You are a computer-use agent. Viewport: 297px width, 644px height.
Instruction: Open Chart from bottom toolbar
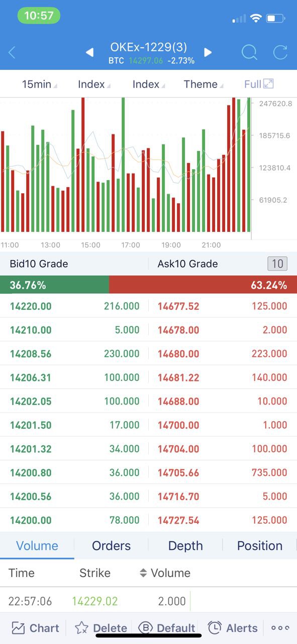[x=35, y=628]
